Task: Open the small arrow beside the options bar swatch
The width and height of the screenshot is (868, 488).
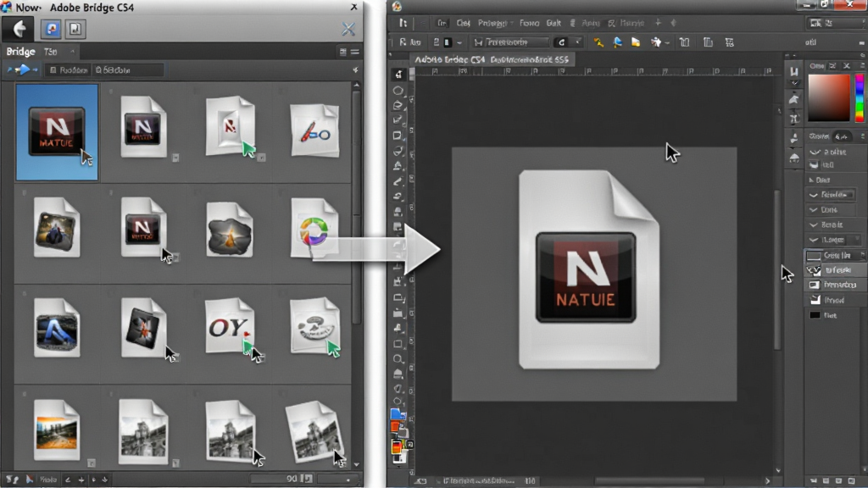Action: 459,42
